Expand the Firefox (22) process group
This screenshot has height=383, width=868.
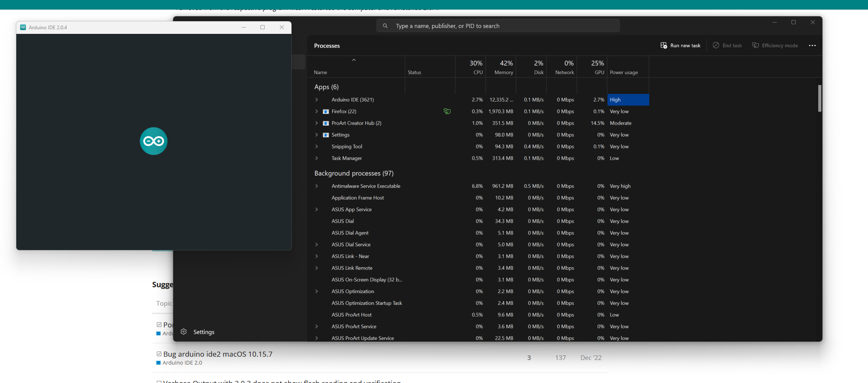317,112
